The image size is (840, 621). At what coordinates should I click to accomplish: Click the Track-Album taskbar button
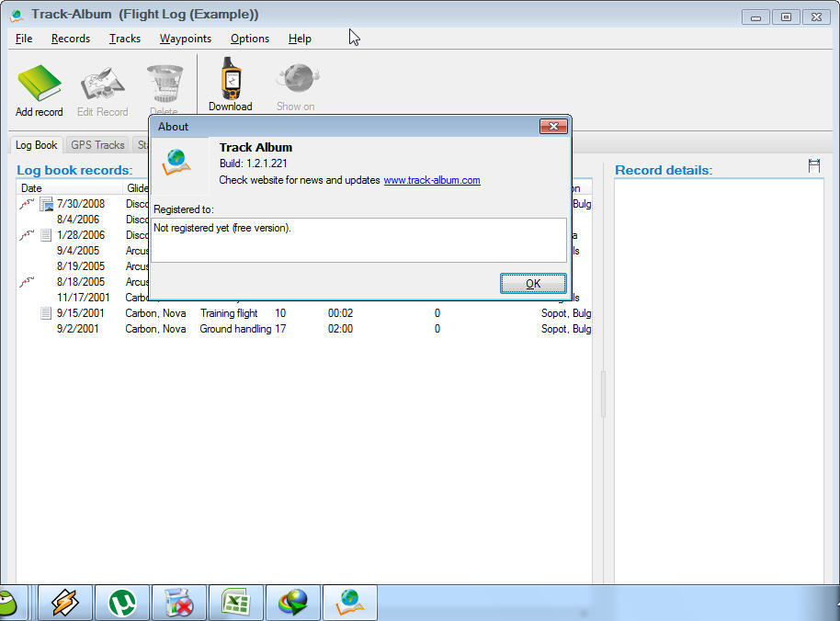pos(350,603)
